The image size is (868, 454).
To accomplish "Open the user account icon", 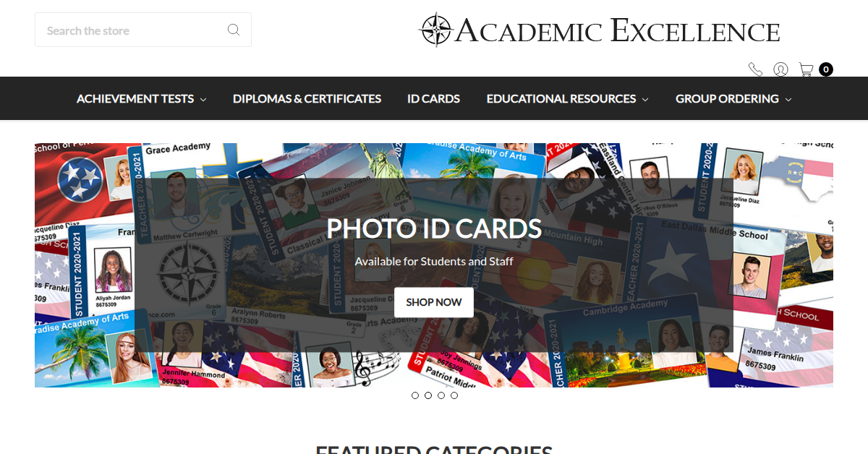I will click(780, 69).
